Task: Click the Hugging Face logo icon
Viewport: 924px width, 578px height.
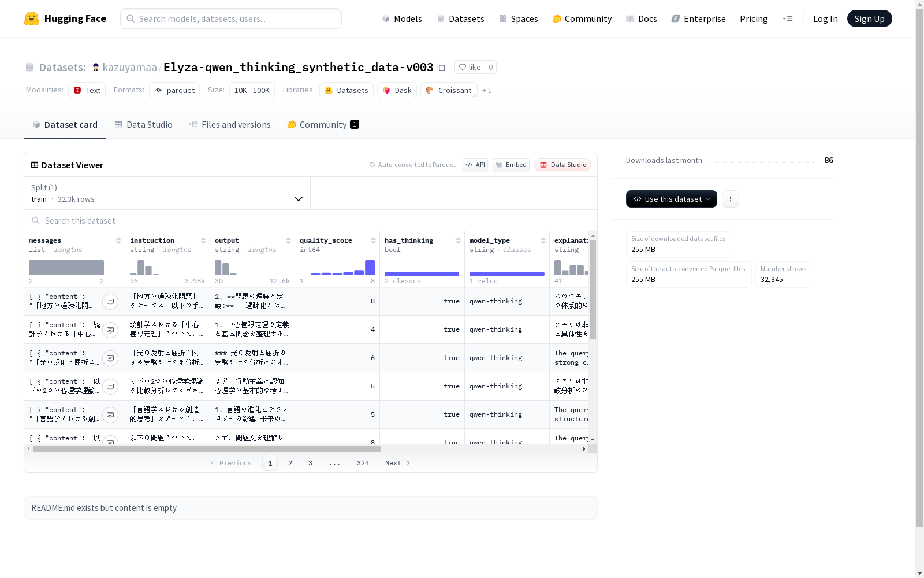Action: [32, 18]
